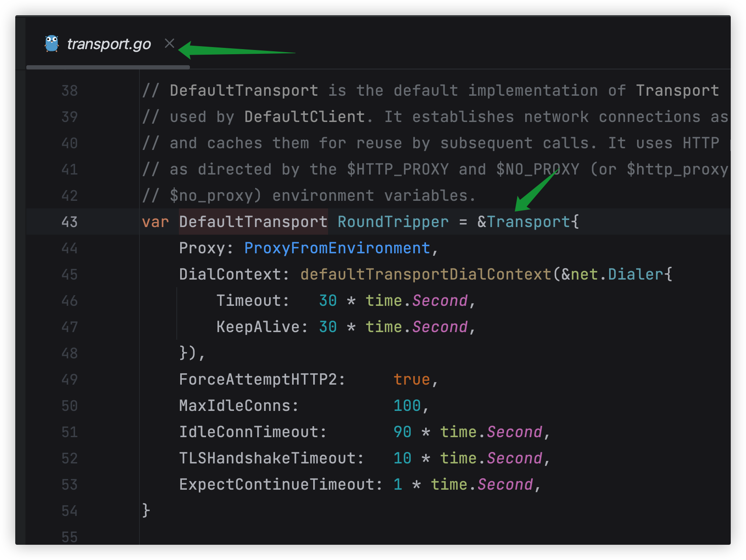The width and height of the screenshot is (746, 560).
Task: Place cursor on the DefaultTransport identifier on line 43
Action: pos(253,222)
